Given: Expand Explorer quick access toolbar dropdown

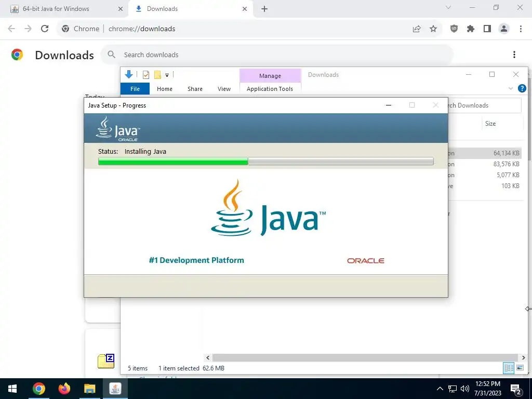Looking at the screenshot, I should pos(167,75).
